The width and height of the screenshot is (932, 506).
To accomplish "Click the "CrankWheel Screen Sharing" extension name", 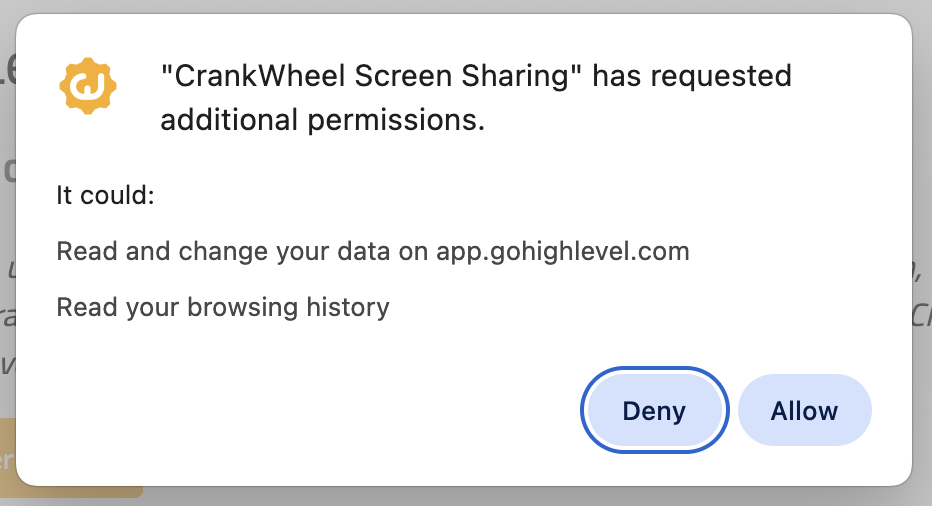I will (x=373, y=76).
